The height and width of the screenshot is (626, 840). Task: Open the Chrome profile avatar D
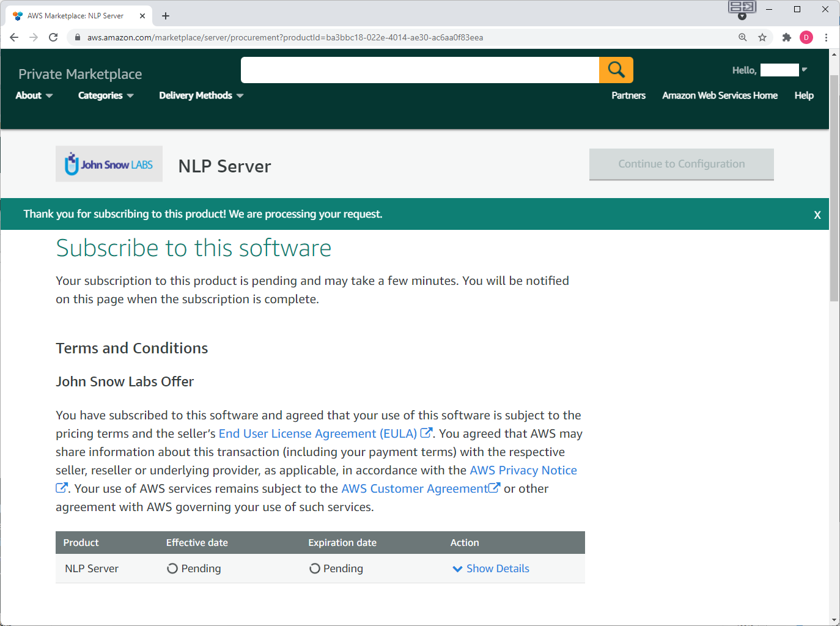(x=806, y=37)
